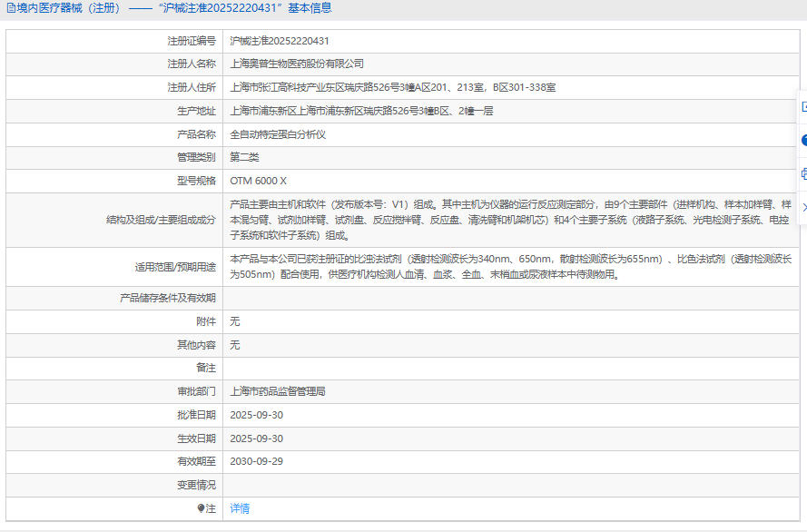807x532 pixels.
Task: Click the product name 全自动特定蛋白分析仪
Action: click(278, 133)
